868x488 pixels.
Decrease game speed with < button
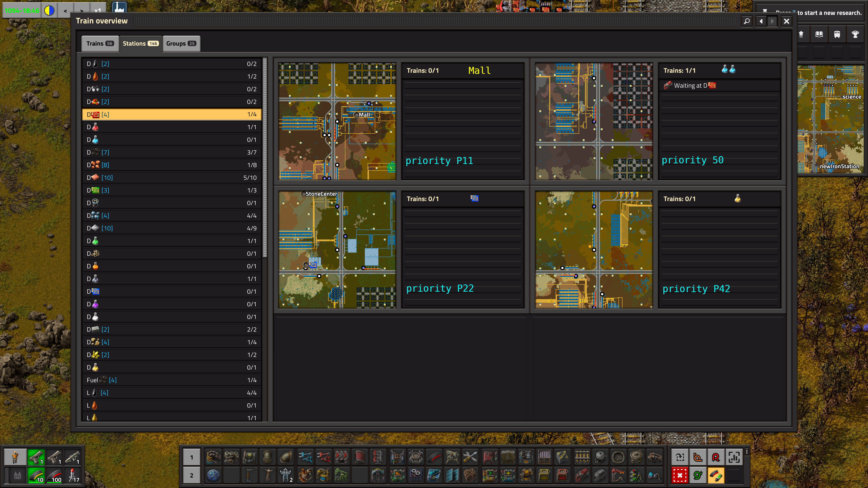pos(65,10)
